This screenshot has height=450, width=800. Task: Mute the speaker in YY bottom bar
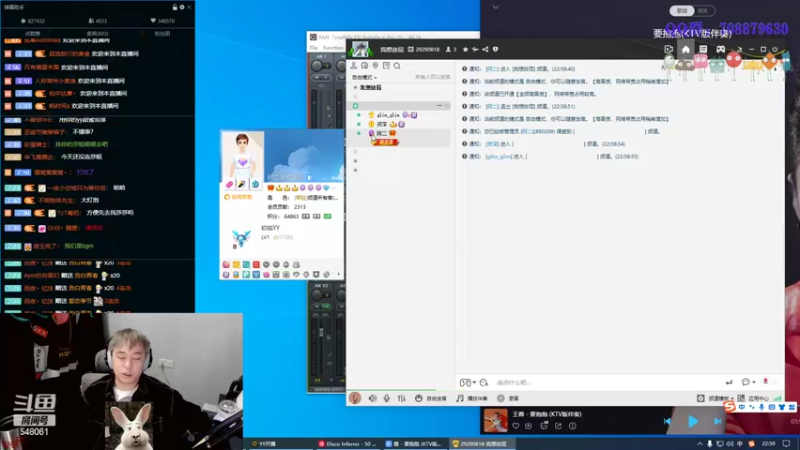(372, 398)
